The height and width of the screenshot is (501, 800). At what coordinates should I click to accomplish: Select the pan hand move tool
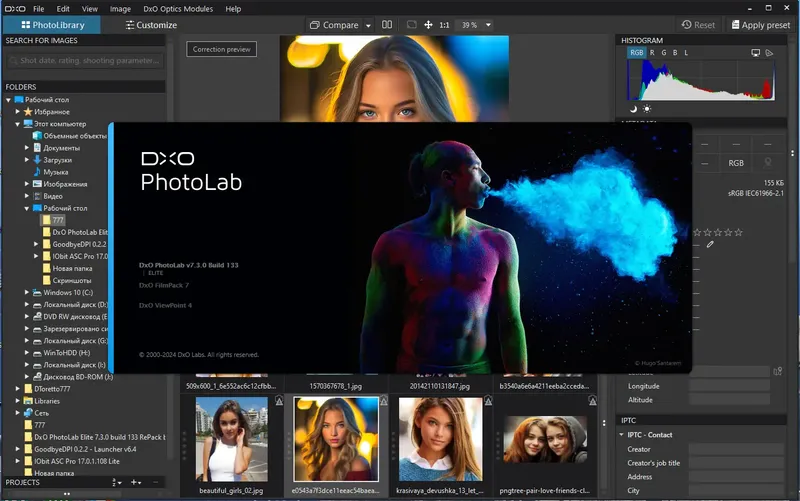[428, 24]
